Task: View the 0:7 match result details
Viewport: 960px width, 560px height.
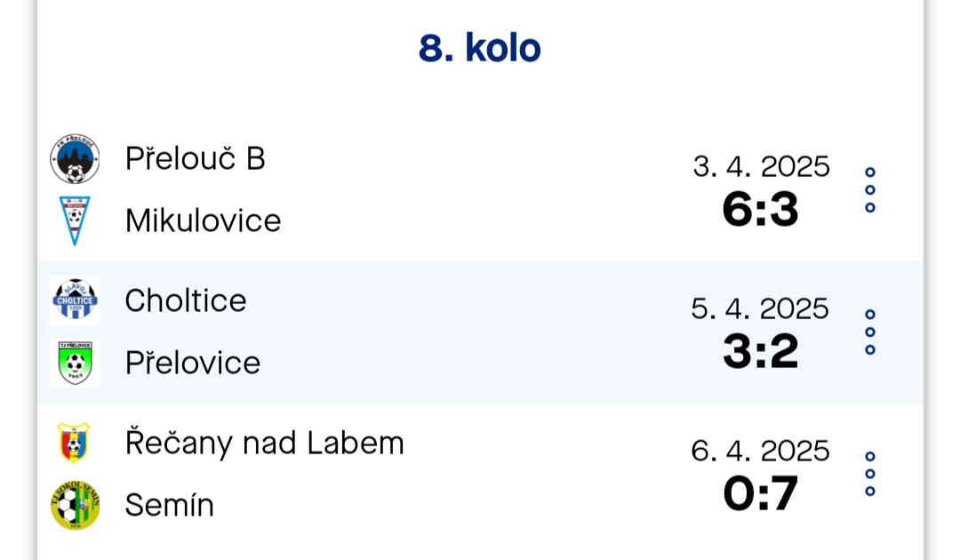Action: tap(760, 494)
